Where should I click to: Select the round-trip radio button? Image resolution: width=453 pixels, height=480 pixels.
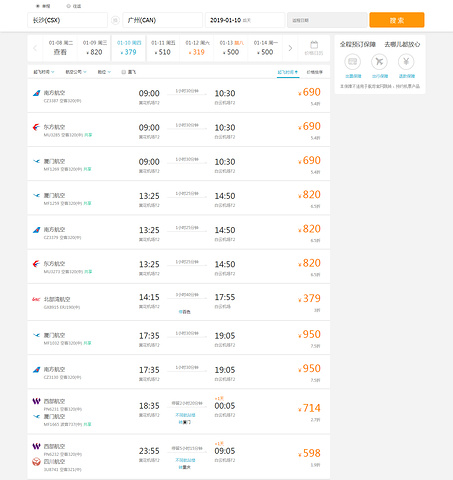pos(68,6)
